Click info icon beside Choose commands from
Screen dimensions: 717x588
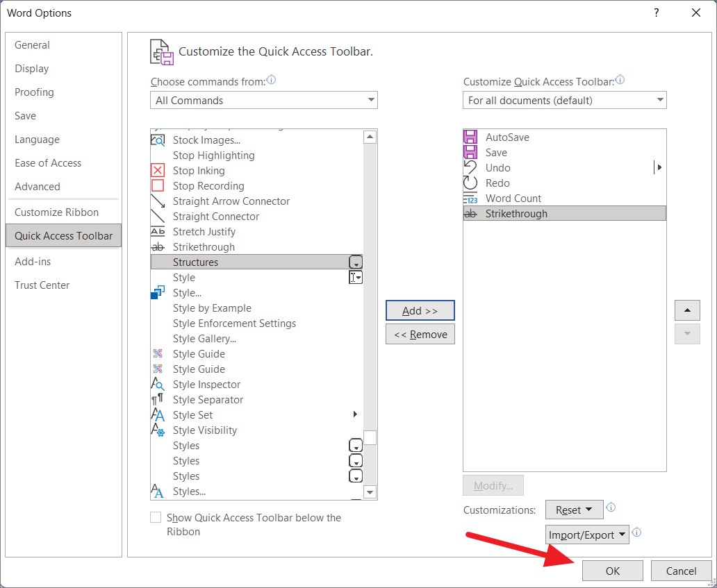point(271,80)
